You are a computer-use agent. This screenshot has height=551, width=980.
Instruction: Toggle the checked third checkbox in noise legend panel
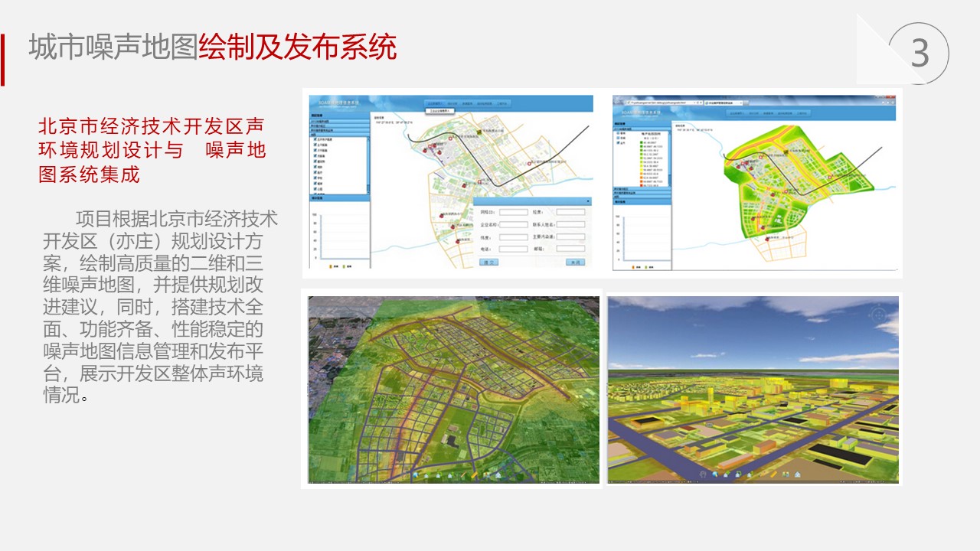tap(620, 144)
